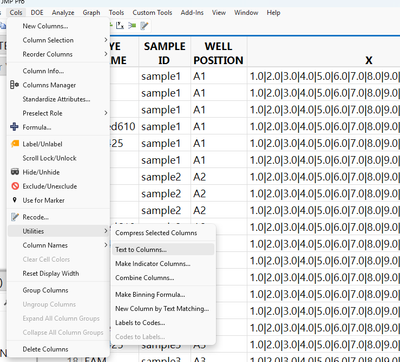The width and height of the screenshot is (400, 362).
Task: Toggle Scroll Lock/Unlock menu entry
Action: pyautogui.click(x=58, y=158)
